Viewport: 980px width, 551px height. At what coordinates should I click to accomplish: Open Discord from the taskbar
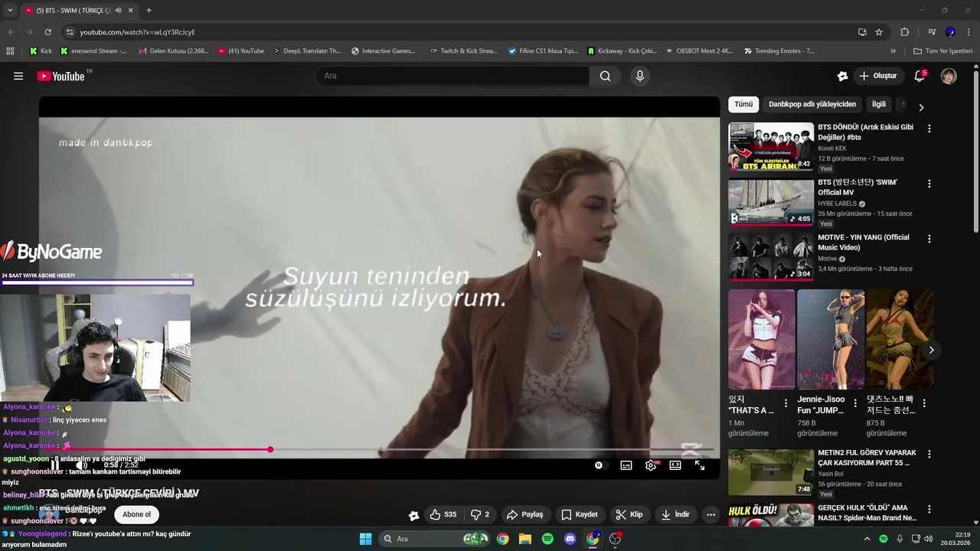(x=570, y=539)
